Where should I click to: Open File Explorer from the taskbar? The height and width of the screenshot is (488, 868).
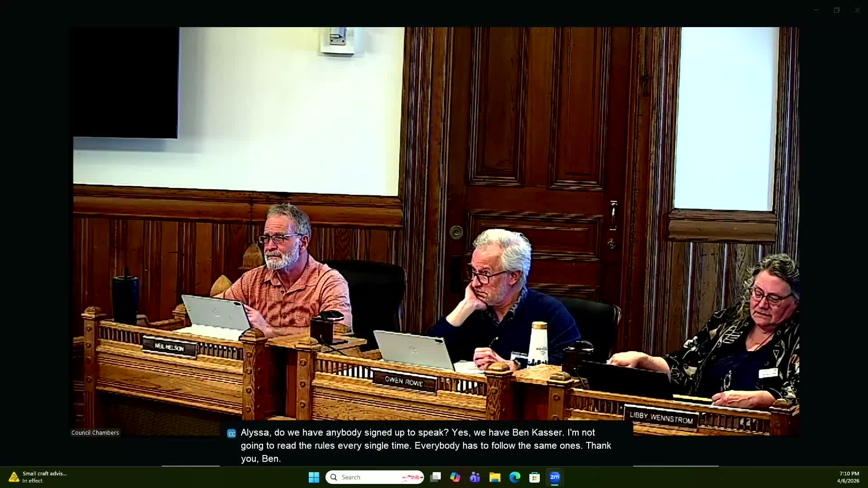click(x=495, y=477)
